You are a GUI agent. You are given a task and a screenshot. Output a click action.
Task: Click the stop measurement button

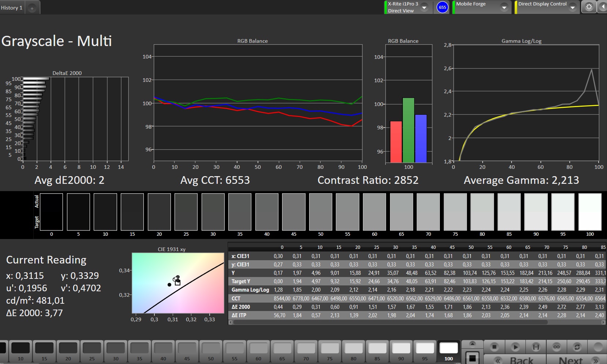click(x=494, y=347)
